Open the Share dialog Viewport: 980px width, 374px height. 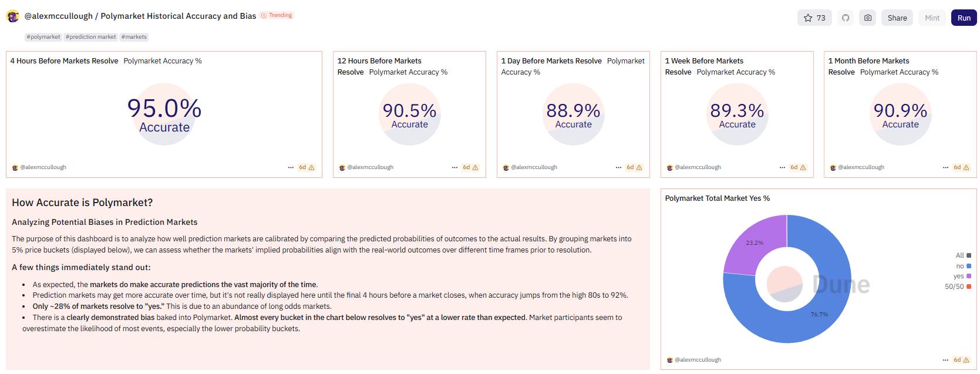click(897, 18)
